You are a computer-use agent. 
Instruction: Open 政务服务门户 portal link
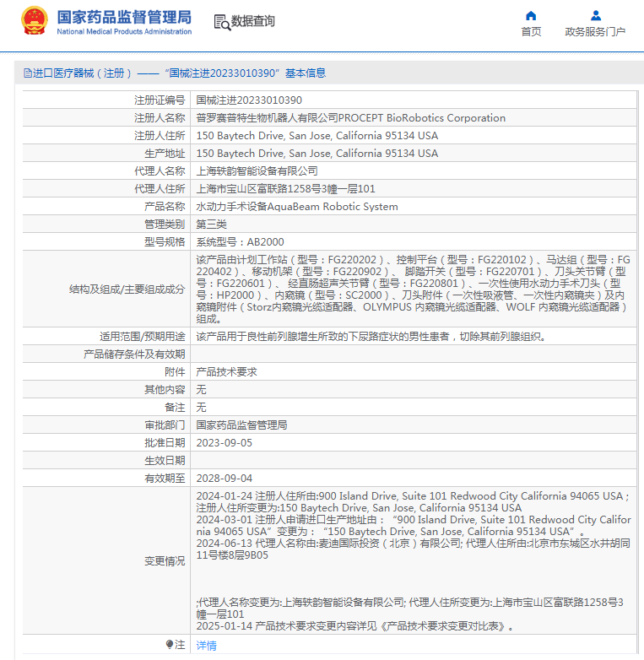[x=595, y=31]
